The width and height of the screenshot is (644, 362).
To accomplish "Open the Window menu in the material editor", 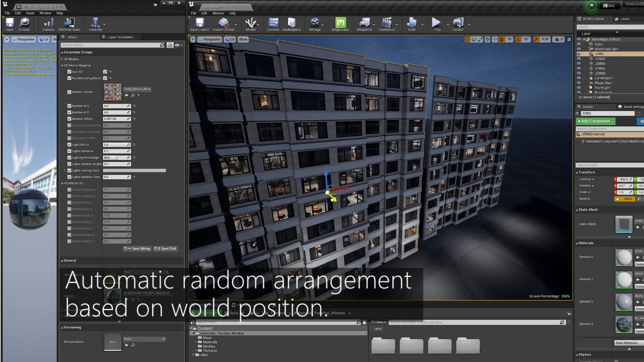I will 45,13.
